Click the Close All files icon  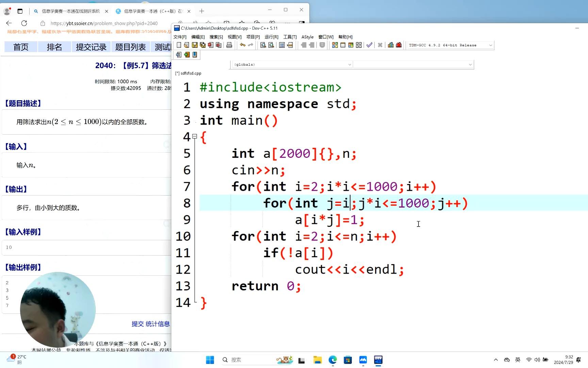(x=219, y=45)
